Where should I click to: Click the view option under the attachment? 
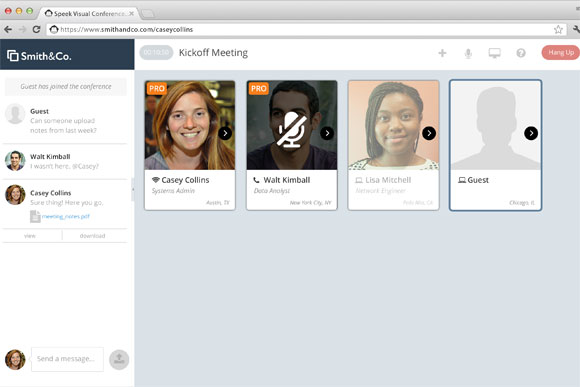(x=30, y=236)
